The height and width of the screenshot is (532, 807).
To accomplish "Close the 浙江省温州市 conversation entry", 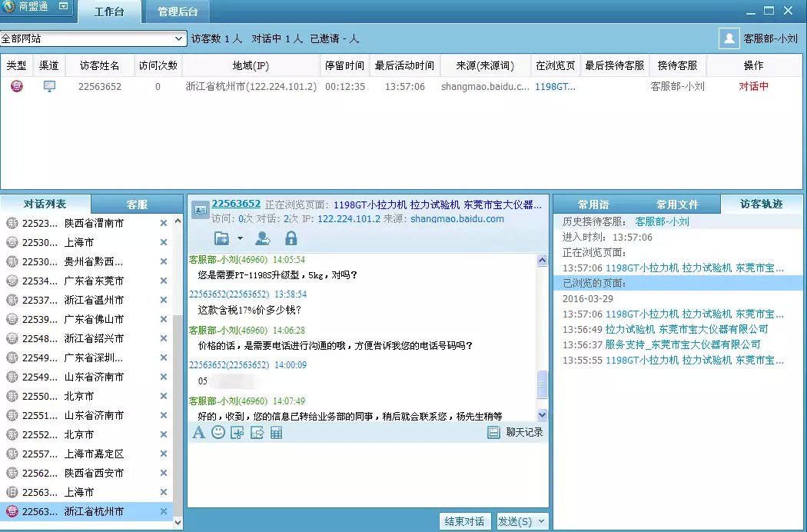I will (x=163, y=300).
